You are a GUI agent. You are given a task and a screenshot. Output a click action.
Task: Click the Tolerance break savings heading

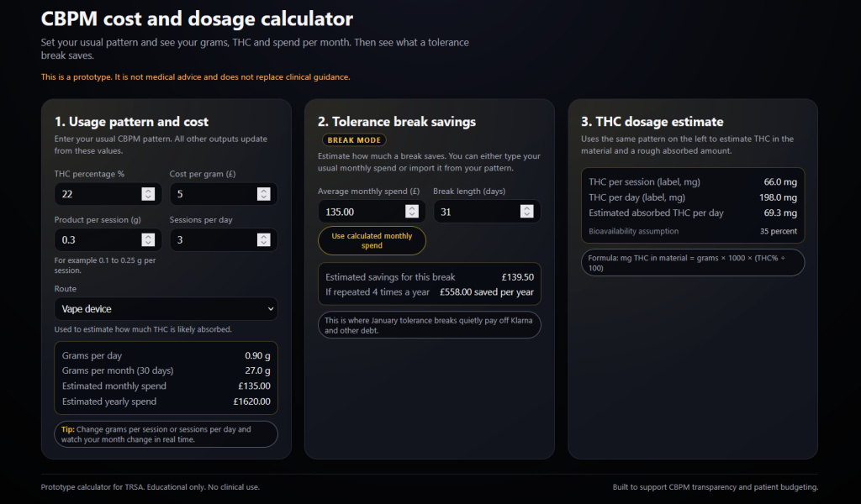(397, 122)
